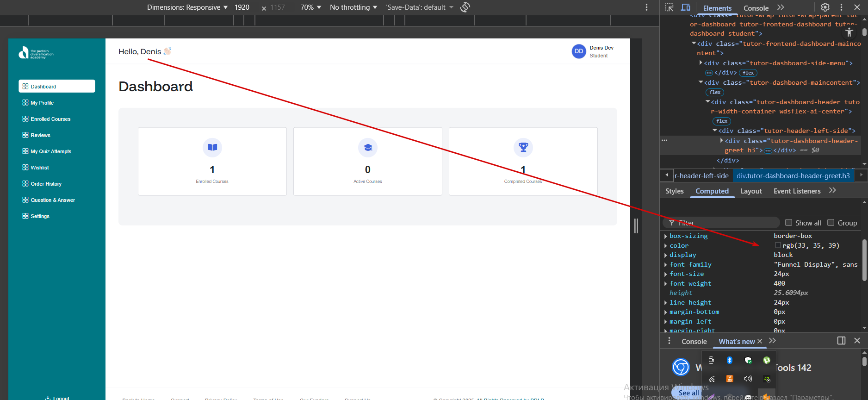Click the ellipsis beside the selected DOM node
Viewport: 868px width, 400px height.
coord(664,140)
